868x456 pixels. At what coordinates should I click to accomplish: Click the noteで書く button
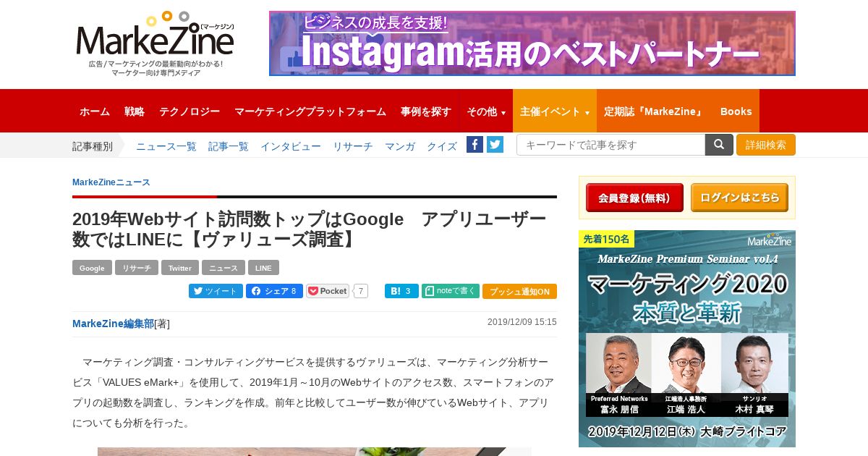click(x=451, y=291)
